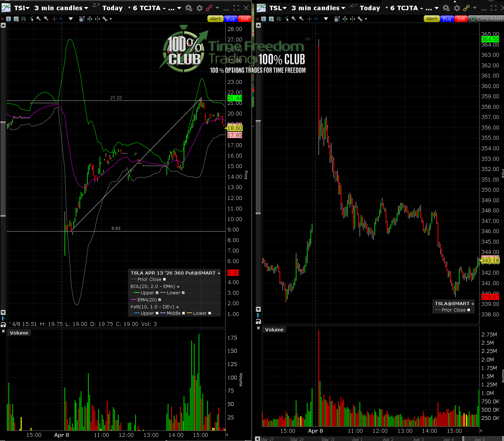Uncheck the BOL Upper band checkbox

tap(157, 293)
